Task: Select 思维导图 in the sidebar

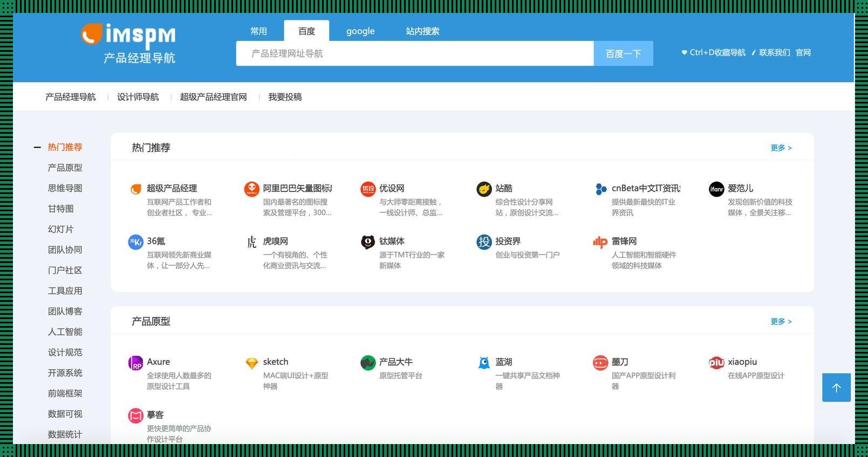Action: (x=65, y=188)
